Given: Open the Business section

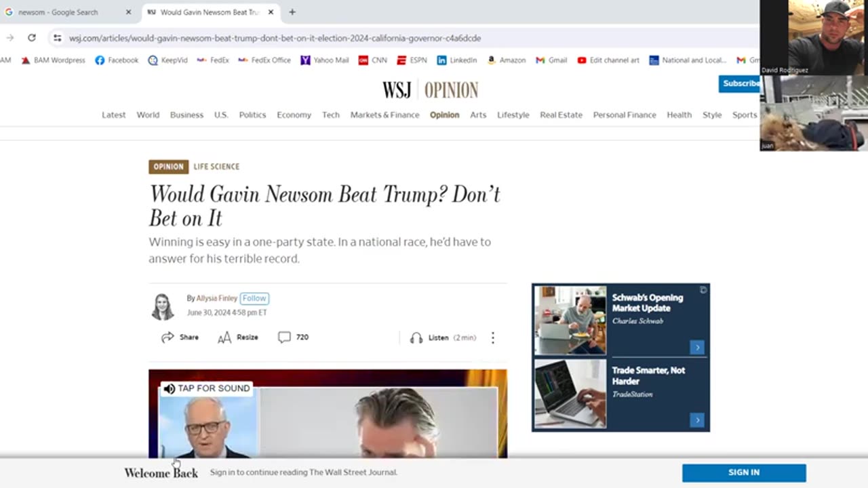Looking at the screenshot, I should coord(186,115).
